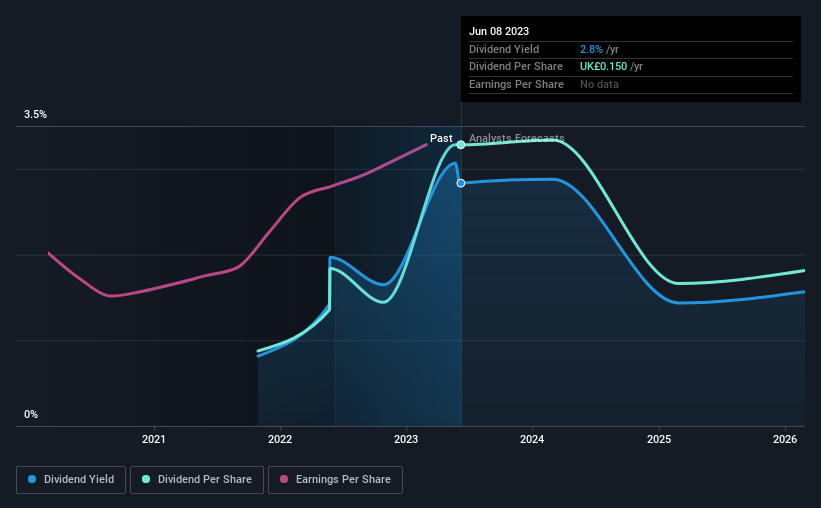Click the 2.8% Dividend Yield tooltip value
Viewport: 821px width, 508px height.
point(591,49)
